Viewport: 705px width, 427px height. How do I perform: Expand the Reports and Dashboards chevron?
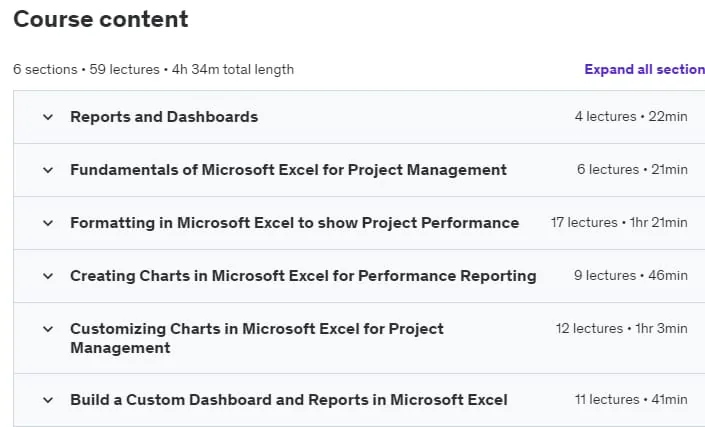(48, 117)
